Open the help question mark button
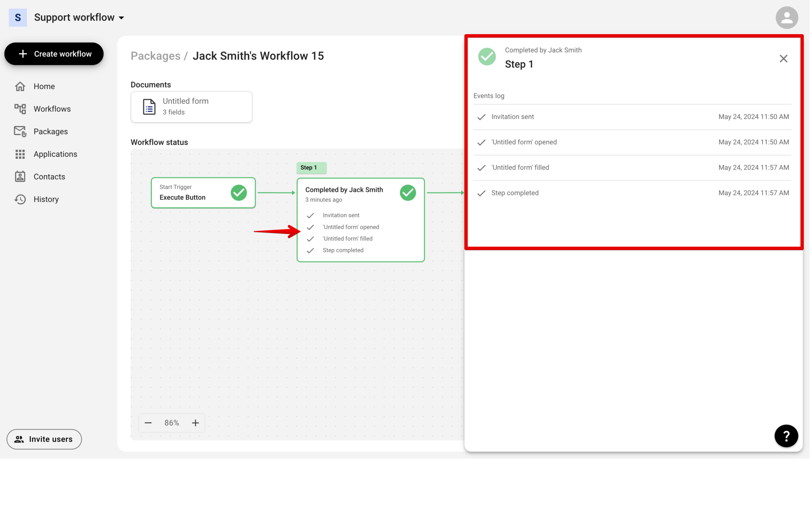This screenshot has width=812, height=508. 786,436
